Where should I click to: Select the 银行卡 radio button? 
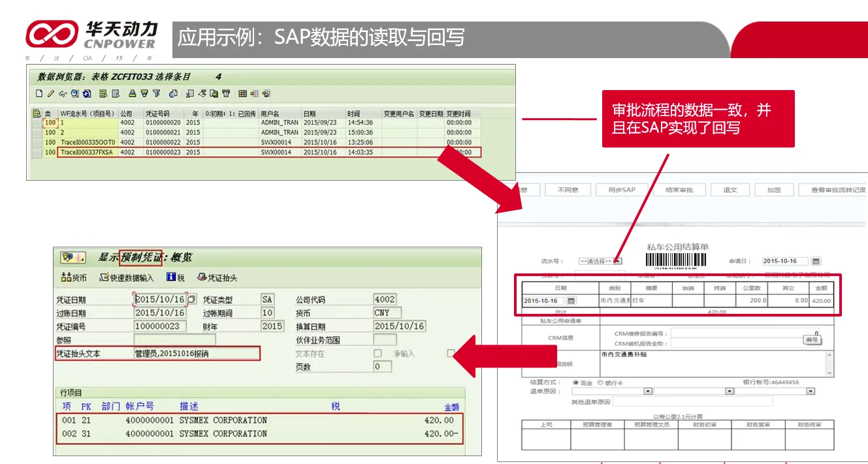pos(600,382)
